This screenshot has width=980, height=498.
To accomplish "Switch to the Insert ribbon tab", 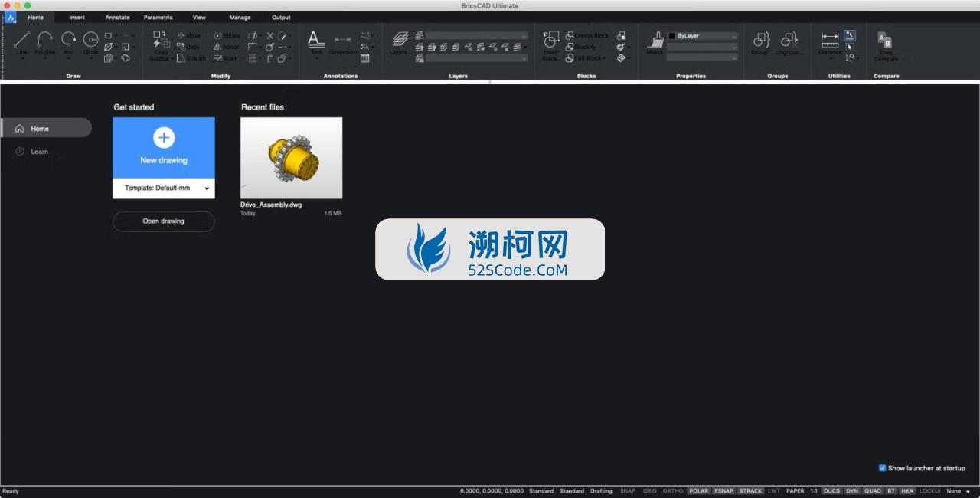I will click(x=77, y=18).
